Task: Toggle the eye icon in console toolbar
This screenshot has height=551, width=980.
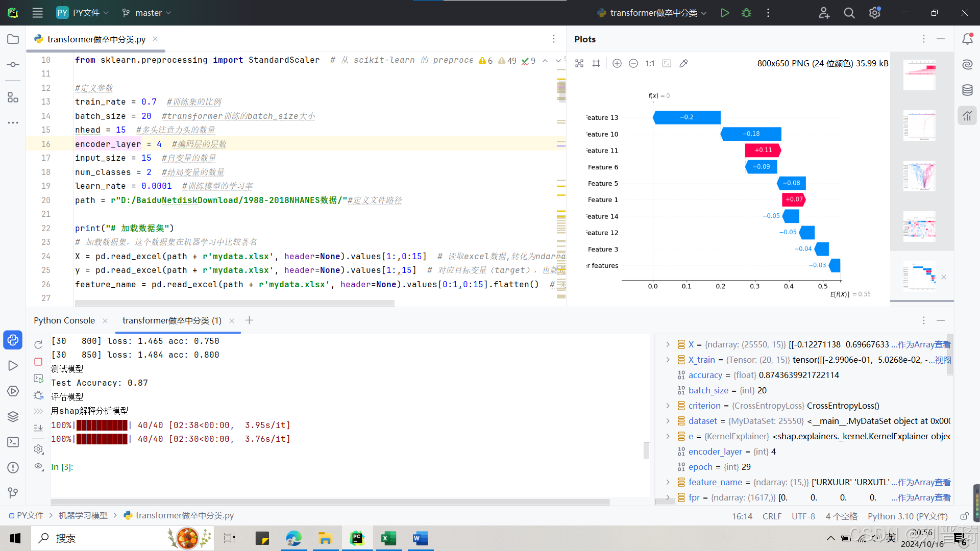Action: coord(38,466)
